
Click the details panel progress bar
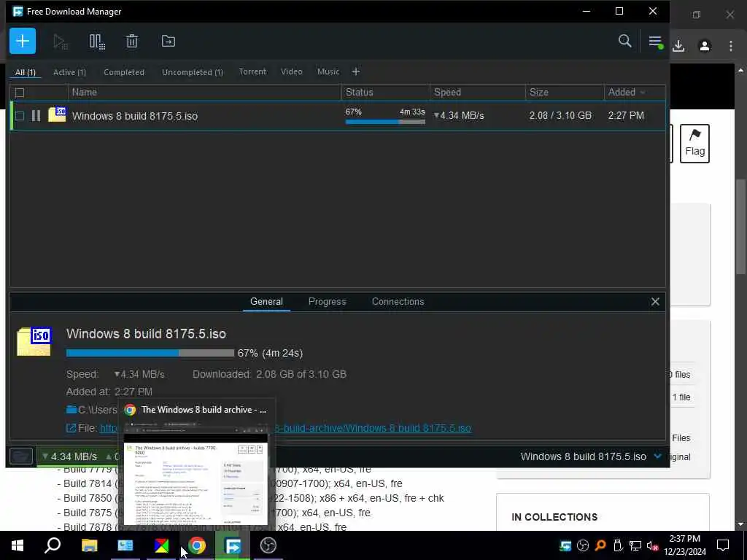tap(150, 354)
